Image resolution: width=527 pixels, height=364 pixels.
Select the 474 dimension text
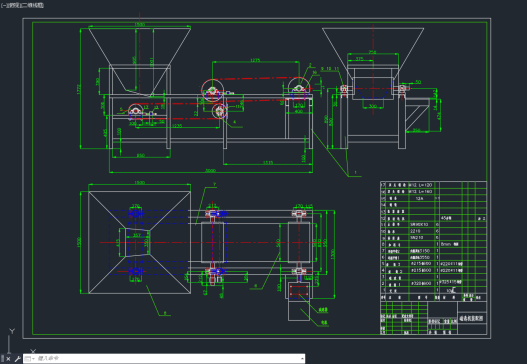coord(439,116)
